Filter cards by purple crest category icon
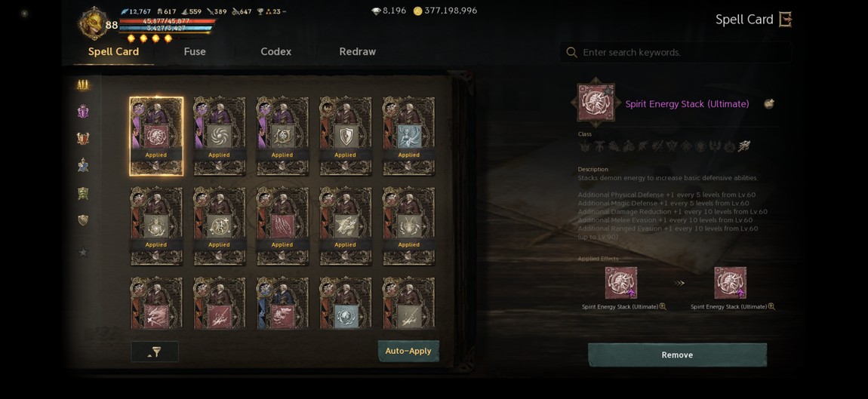868x399 pixels. (x=82, y=112)
